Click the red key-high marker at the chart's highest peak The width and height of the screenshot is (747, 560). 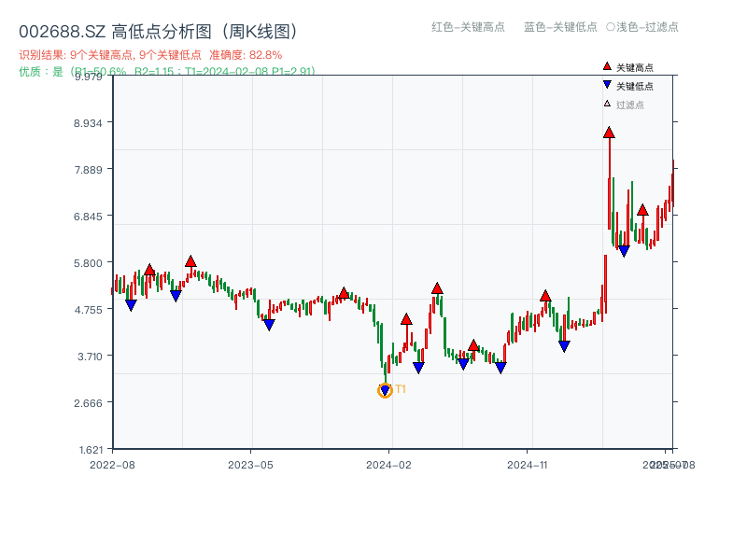pyautogui.click(x=609, y=133)
